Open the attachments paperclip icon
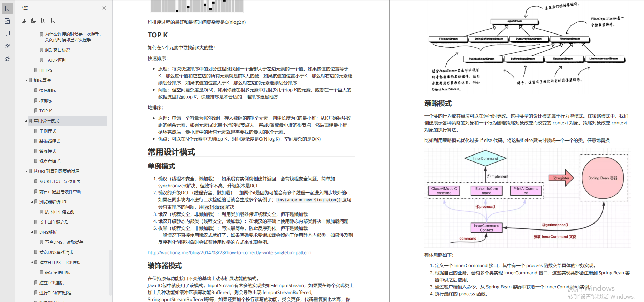Viewport: 644px width, 302px height. coord(7,46)
